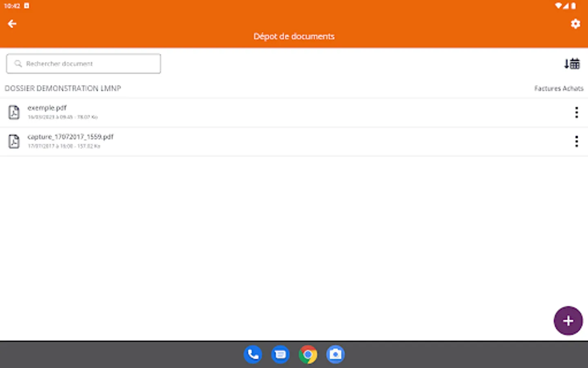588x368 pixels.
Task: Open the exemple.pdf file name
Action: tap(47, 108)
